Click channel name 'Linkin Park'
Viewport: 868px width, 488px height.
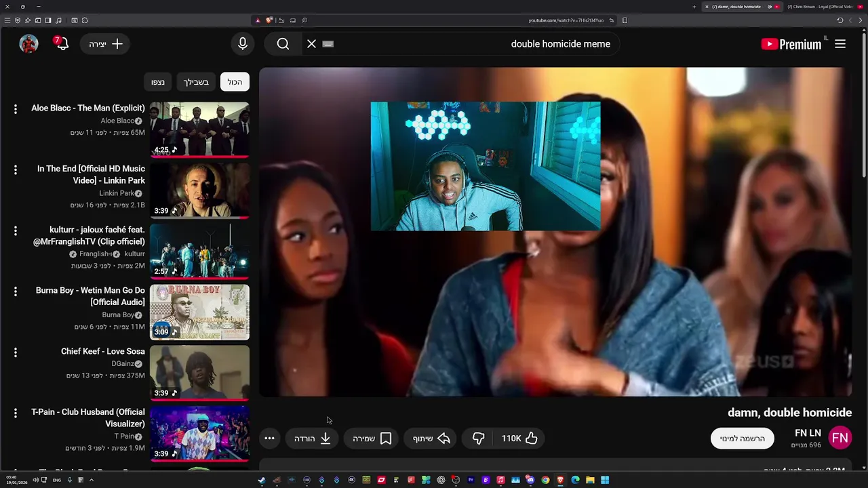(x=117, y=193)
